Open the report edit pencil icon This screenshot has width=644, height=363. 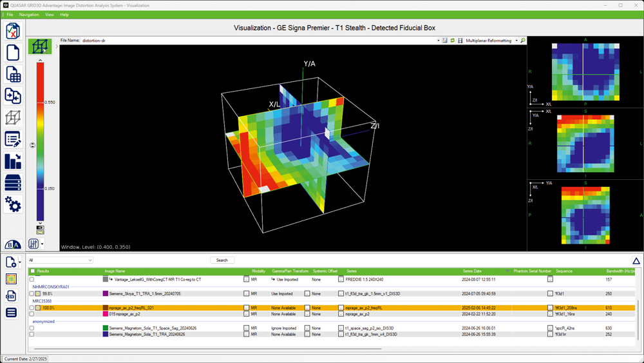pos(13,139)
